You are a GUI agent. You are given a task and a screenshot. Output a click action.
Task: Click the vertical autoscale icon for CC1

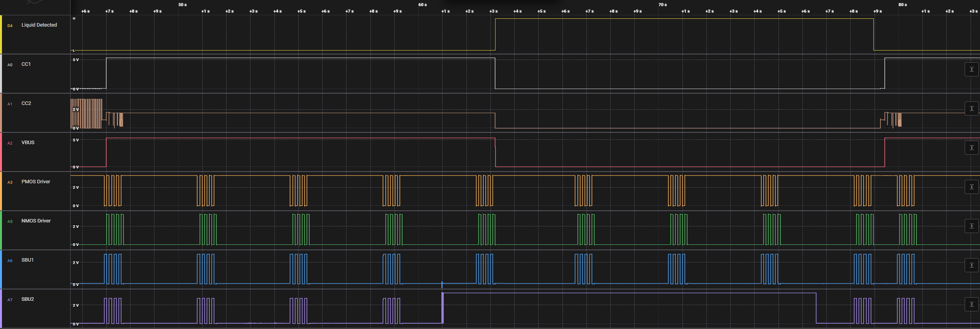click(971, 69)
